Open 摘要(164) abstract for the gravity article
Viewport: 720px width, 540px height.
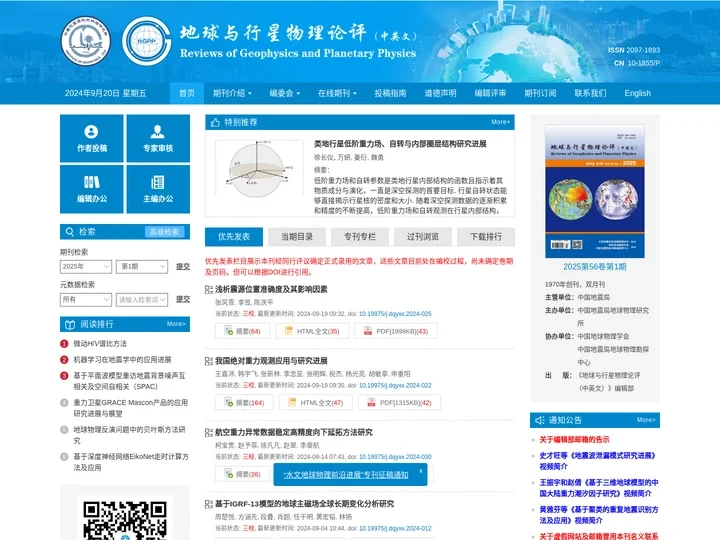[x=244, y=403]
